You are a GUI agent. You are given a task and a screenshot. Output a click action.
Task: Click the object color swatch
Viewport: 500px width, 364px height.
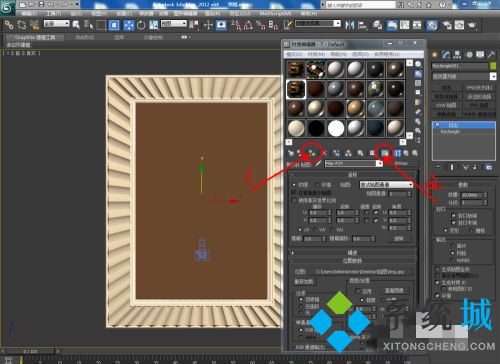(493, 66)
